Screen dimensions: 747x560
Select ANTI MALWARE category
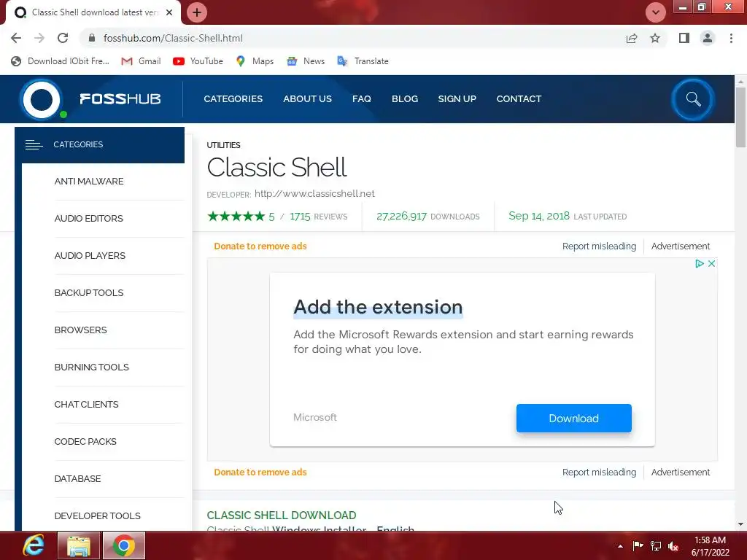click(x=89, y=182)
